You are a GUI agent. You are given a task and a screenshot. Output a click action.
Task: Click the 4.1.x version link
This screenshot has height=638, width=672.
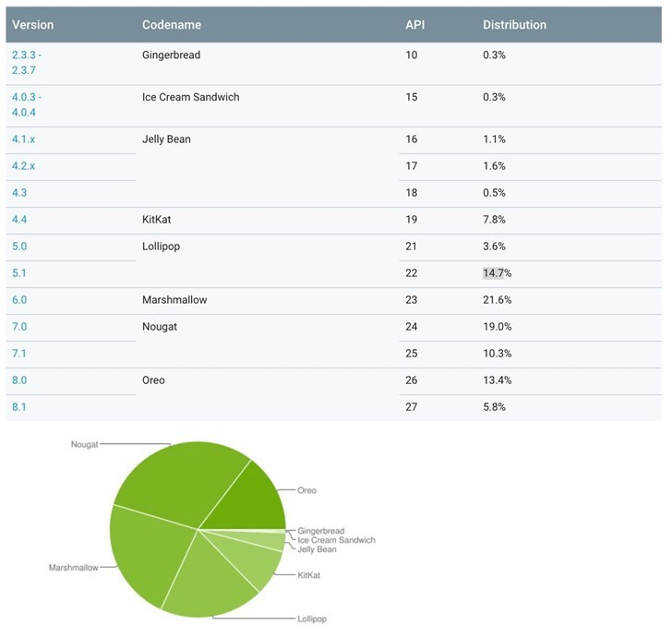click(23, 139)
